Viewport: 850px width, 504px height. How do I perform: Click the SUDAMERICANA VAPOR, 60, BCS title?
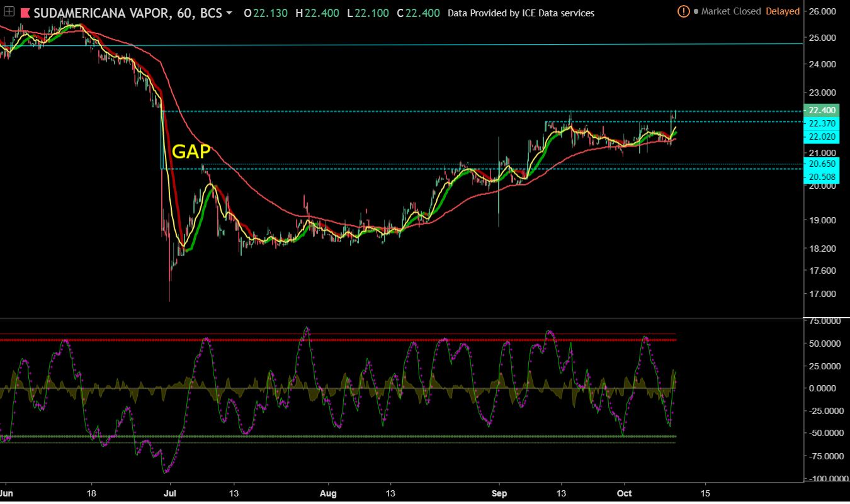pos(127,13)
